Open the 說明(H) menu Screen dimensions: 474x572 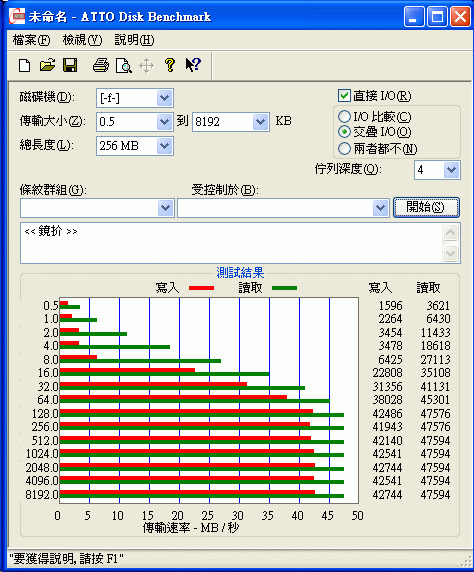134,40
